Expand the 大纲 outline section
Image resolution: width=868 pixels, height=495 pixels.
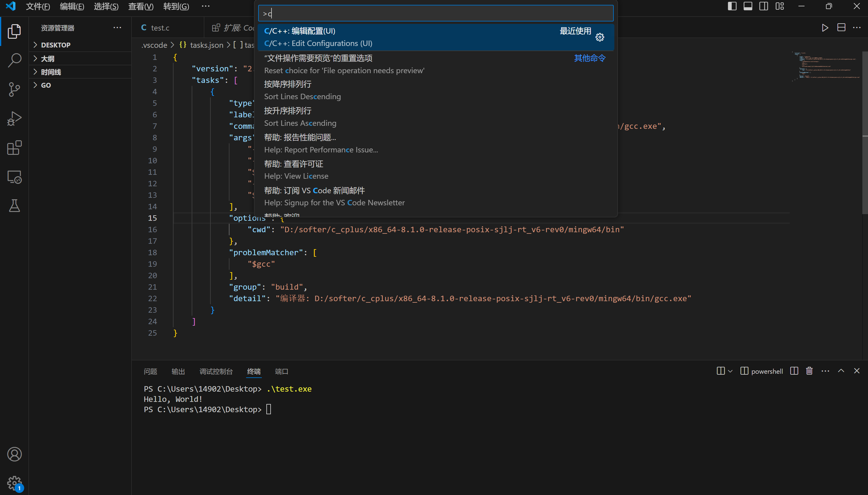click(80, 58)
